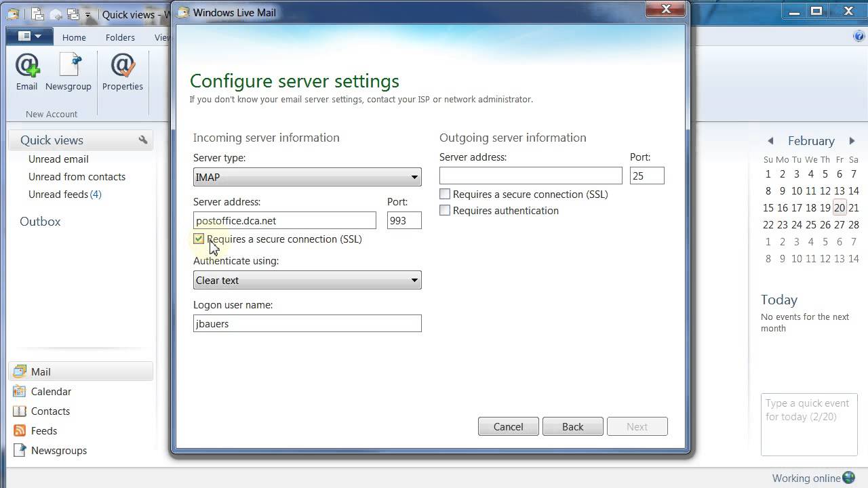
Task: Select Unread from contacts quick view
Action: click(x=77, y=176)
